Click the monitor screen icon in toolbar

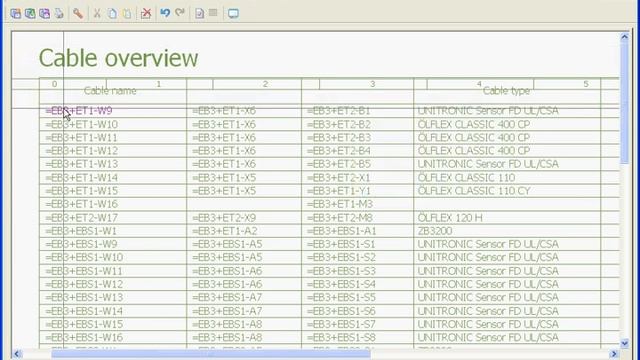pyautogui.click(x=233, y=13)
